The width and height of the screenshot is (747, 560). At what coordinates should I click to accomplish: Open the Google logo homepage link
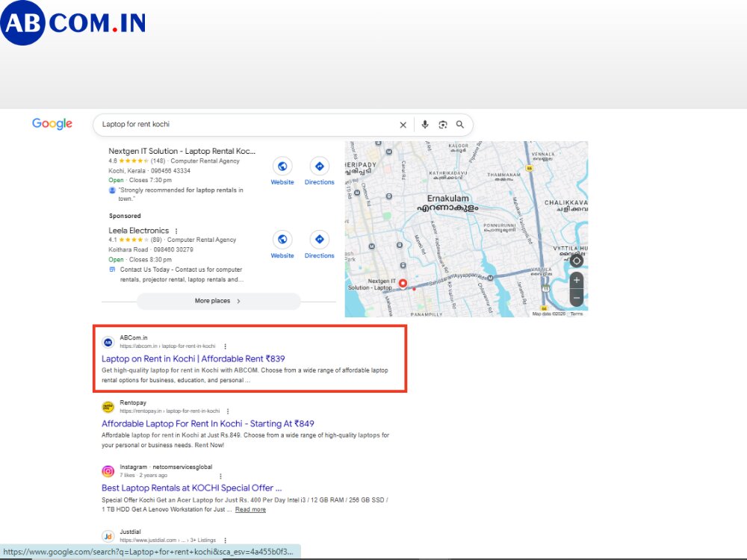(52, 124)
